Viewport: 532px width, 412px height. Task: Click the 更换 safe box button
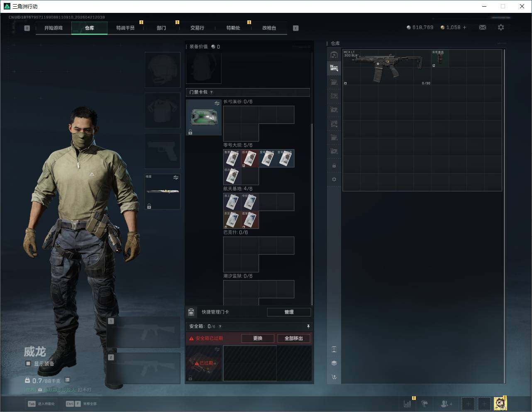point(258,338)
